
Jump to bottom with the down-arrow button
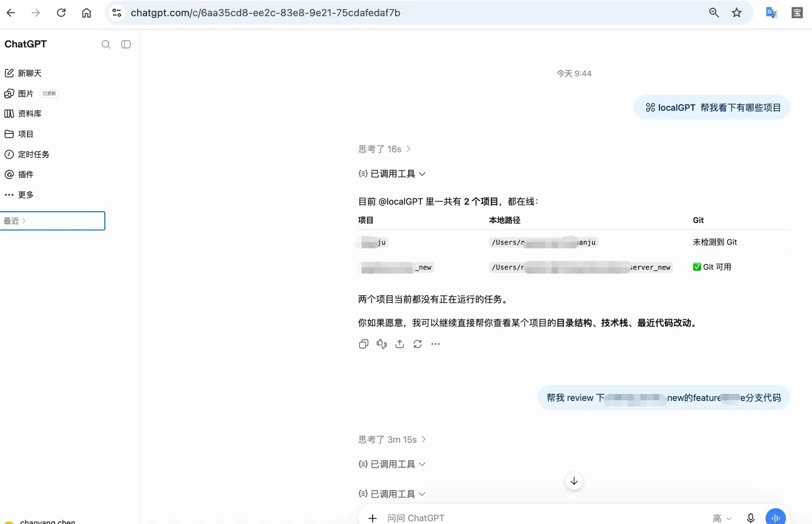[574, 481]
